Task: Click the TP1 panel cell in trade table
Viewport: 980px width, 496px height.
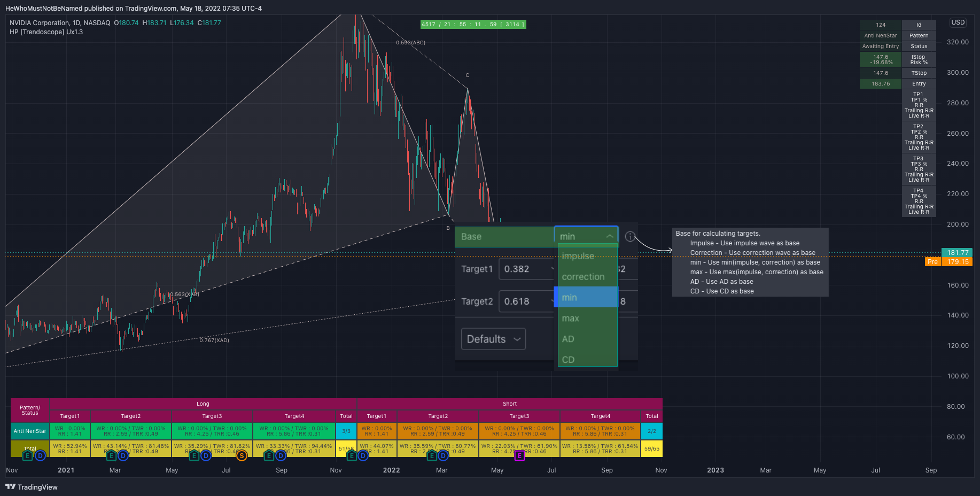Action: [919, 105]
